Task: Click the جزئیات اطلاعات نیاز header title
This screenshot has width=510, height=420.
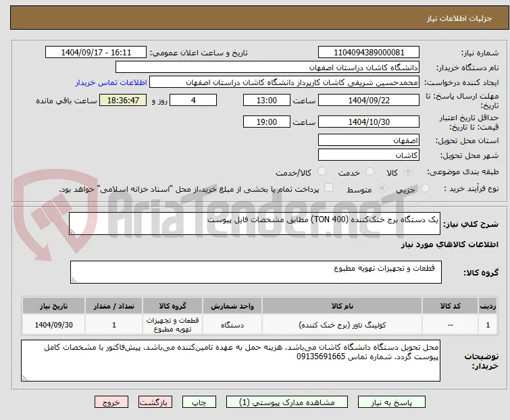Action: [459, 18]
